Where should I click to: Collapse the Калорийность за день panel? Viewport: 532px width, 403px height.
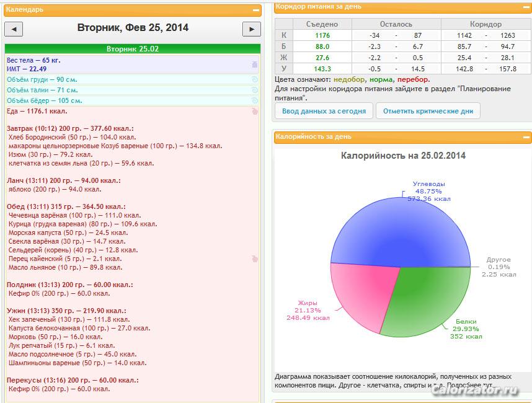tap(526, 137)
